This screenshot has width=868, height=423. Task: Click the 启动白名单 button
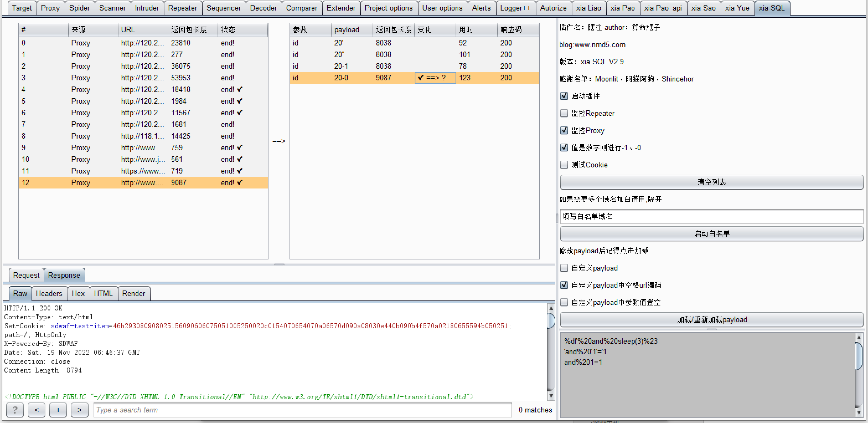[x=711, y=233]
